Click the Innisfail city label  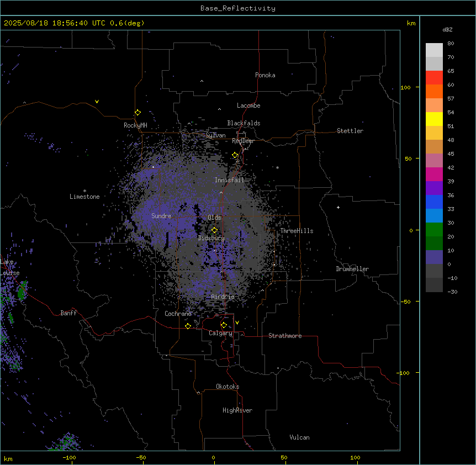(x=230, y=180)
